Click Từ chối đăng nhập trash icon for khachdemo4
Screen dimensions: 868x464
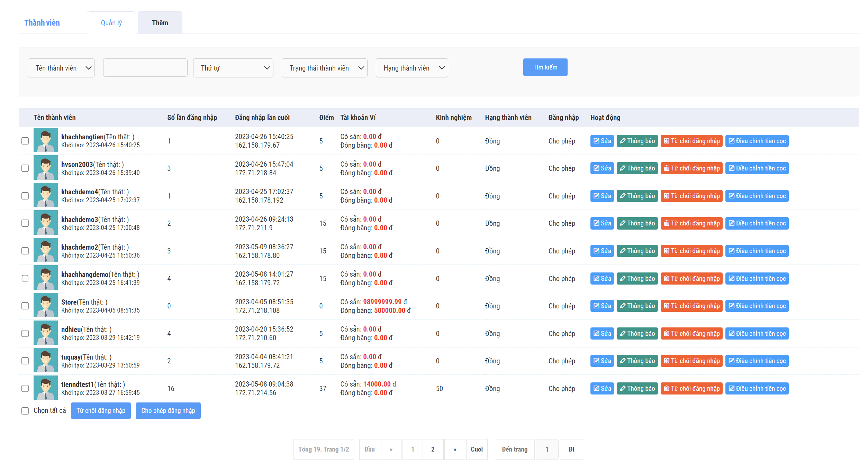click(666, 196)
